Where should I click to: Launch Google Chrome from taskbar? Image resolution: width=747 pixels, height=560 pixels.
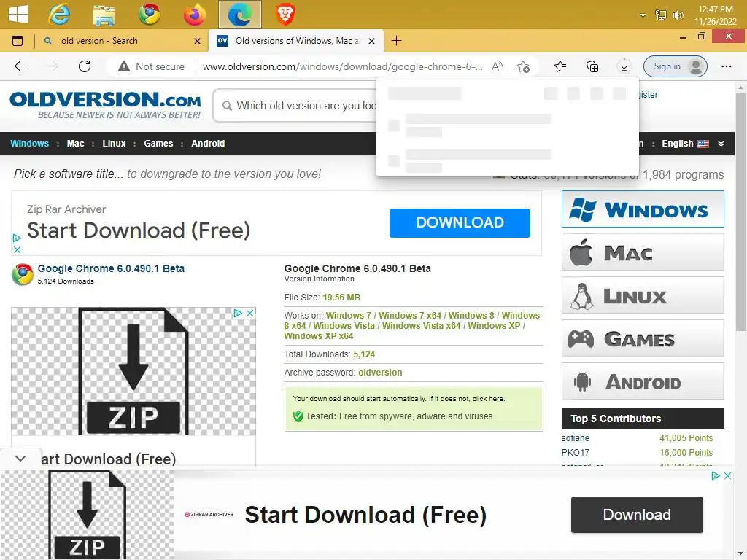[149, 15]
